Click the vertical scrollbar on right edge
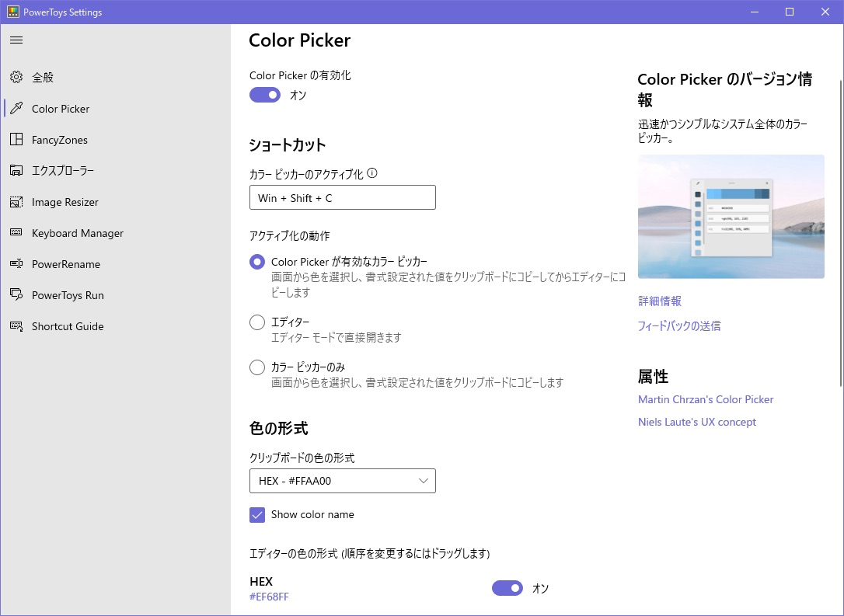844x616 pixels. point(841,232)
